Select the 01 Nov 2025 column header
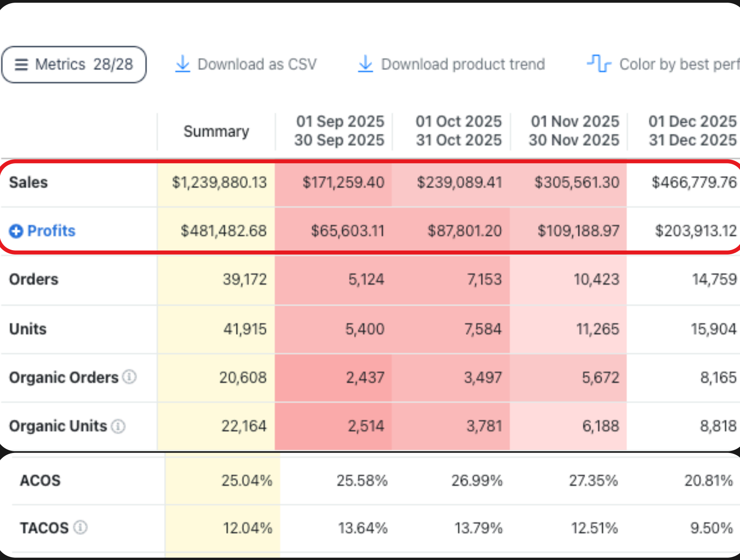 [x=574, y=131]
